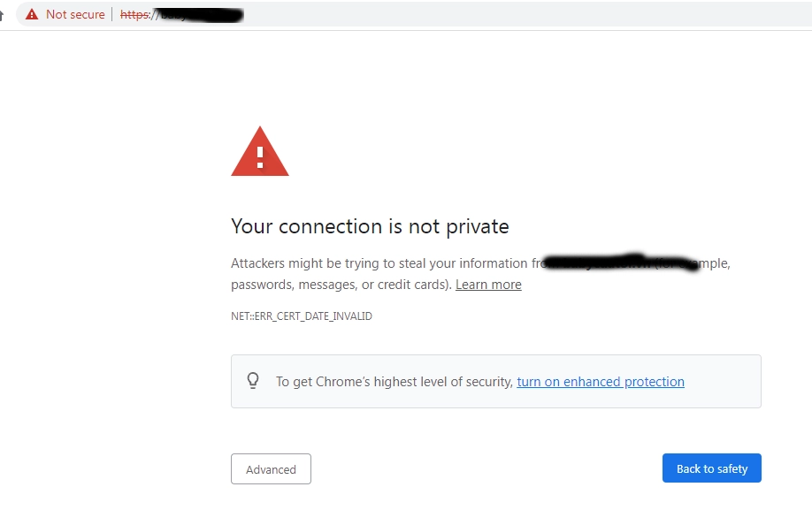Click the crossed-out https text in URL

[x=134, y=14]
